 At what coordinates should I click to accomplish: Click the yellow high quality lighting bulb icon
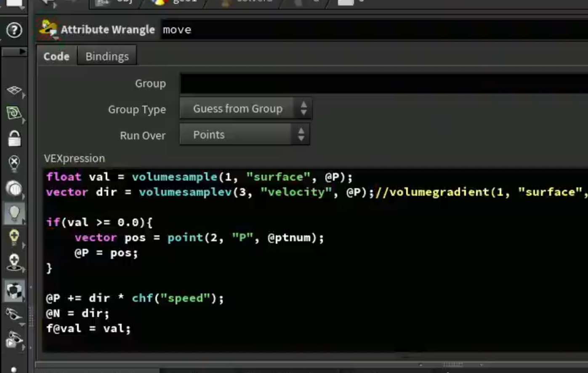coord(14,237)
